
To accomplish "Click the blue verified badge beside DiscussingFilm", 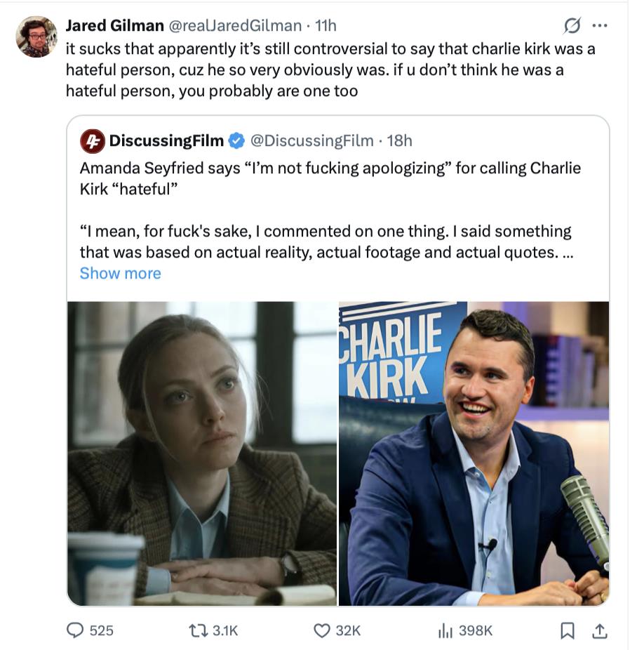I will pos(237,140).
